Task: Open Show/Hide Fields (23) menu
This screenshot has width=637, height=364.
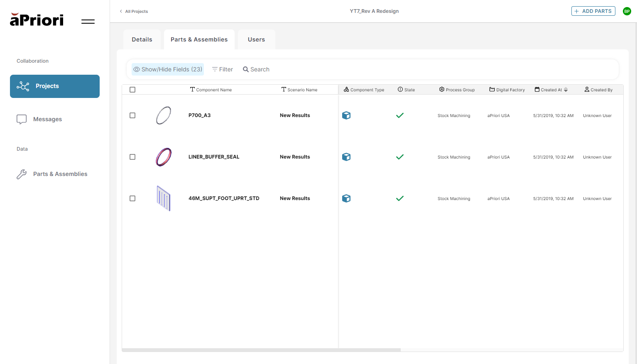Action: [x=168, y=69]
